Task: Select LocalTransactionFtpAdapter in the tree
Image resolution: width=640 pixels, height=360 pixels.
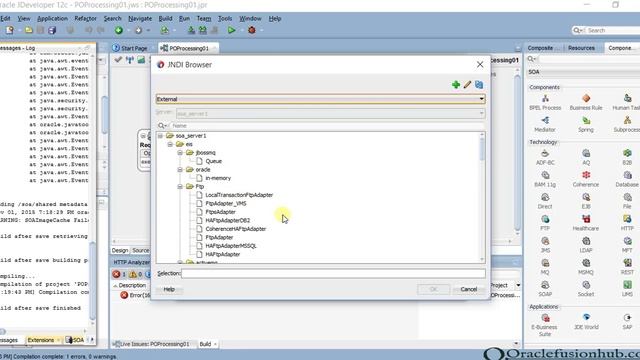Action: tap(239, 195)
